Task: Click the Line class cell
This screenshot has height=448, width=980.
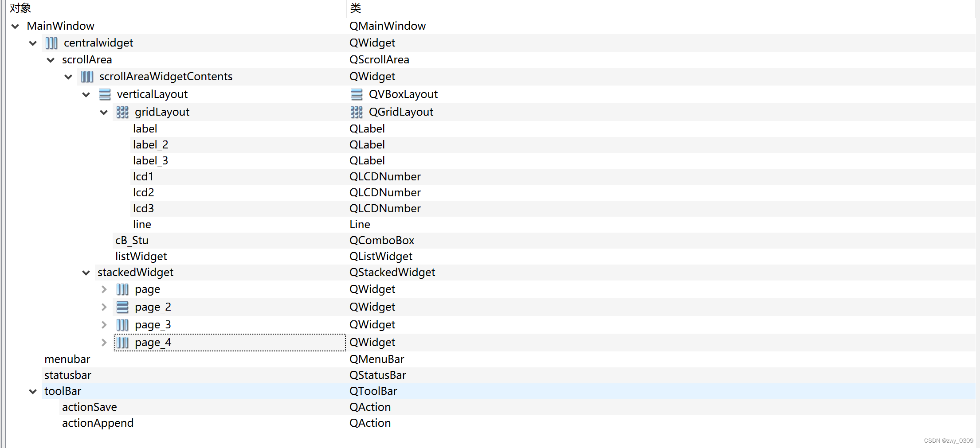Action: click(x=360, y=225)
